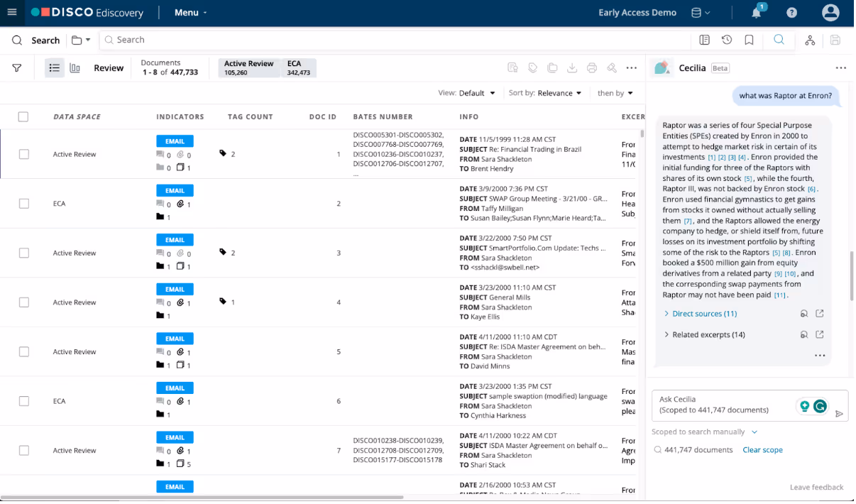Click the Cecilia chat vertical scrollbar
Screen dimensions: 856x504
coord(852,275)
